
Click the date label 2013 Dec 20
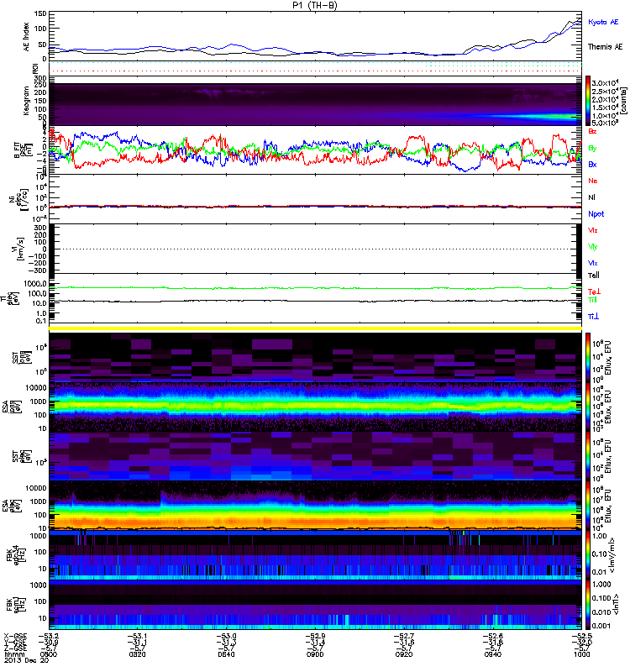(x=26, y=660)
